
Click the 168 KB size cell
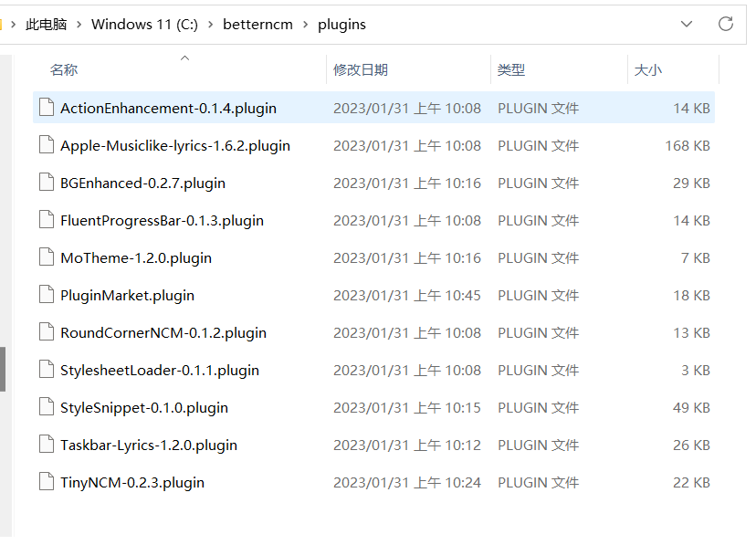pos(688,145)
